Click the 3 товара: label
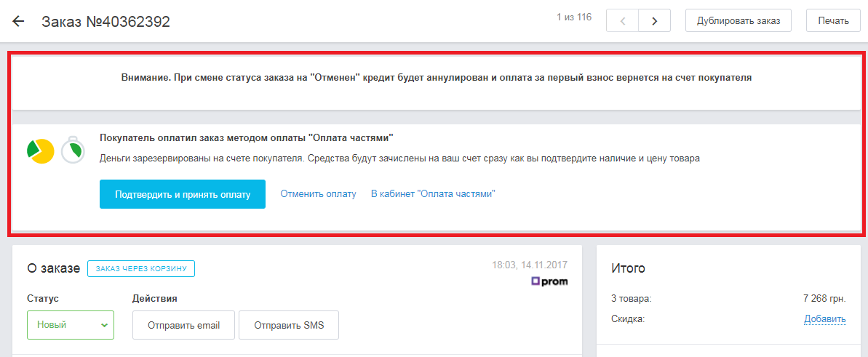Screen dimensions: 868x357 click(632, 299)
